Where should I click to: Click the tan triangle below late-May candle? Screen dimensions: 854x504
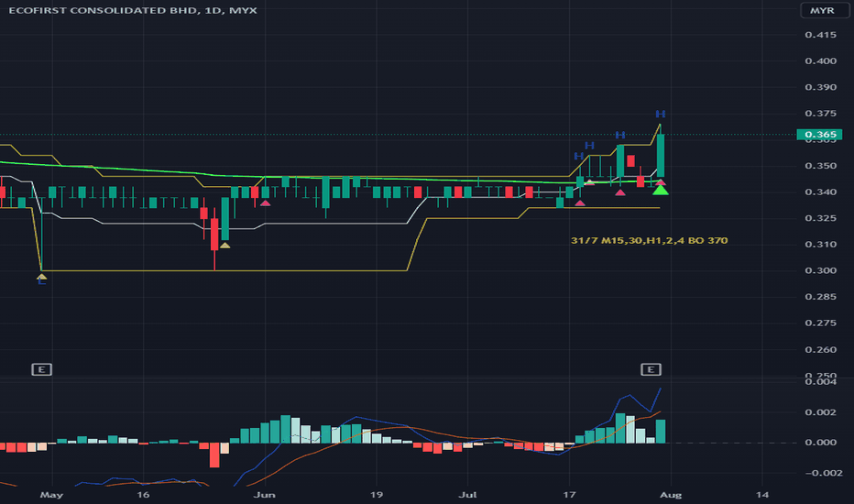click(224, 246)
